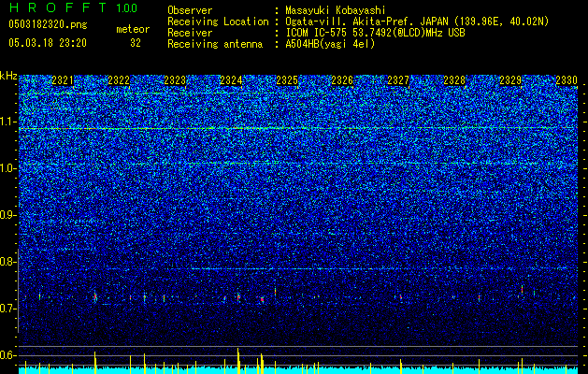This screenshot has width=588, height=374.
Task: Click the Receiving Location label
Action: click(x=218, y=22)
